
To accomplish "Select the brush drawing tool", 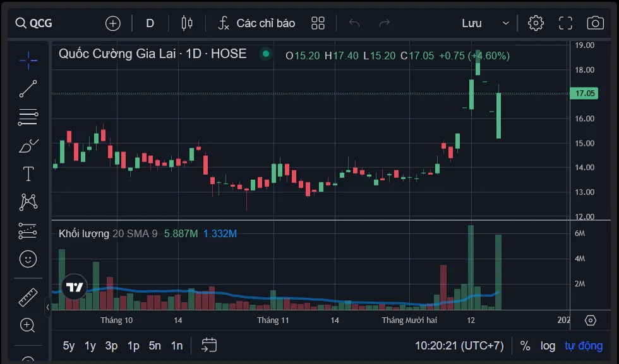I will [x=28, y=146].
